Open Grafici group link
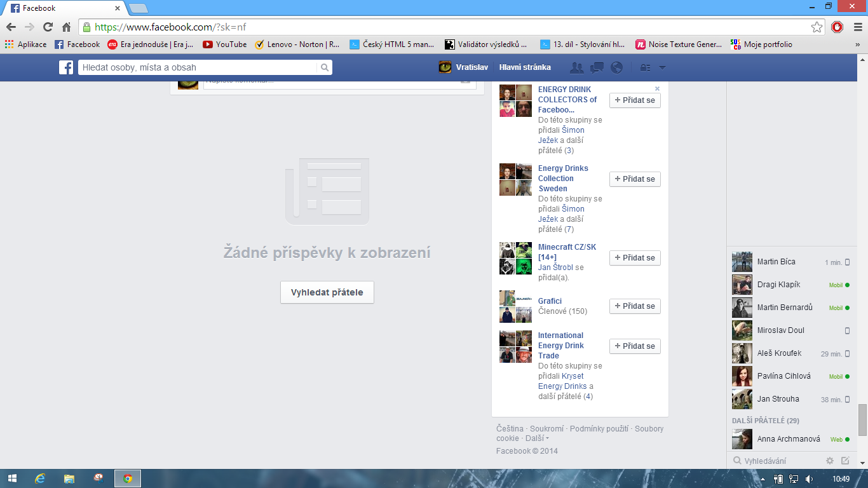 pos(550,301)
